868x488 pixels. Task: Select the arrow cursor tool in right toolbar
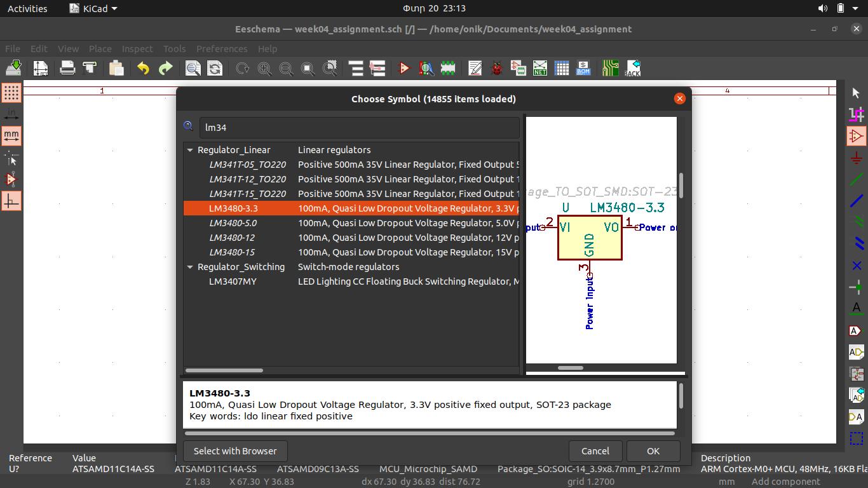(x=856, y=93)
